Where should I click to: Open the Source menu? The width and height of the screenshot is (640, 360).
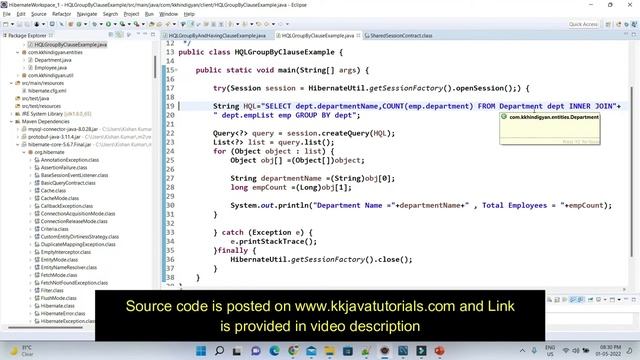pyautogui.click(x=38, y=14)
